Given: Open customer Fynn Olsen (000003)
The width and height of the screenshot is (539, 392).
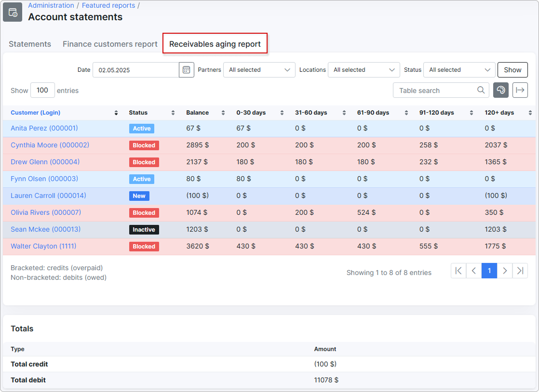Looking at the screenshot, I should click(x=44, y=179).
